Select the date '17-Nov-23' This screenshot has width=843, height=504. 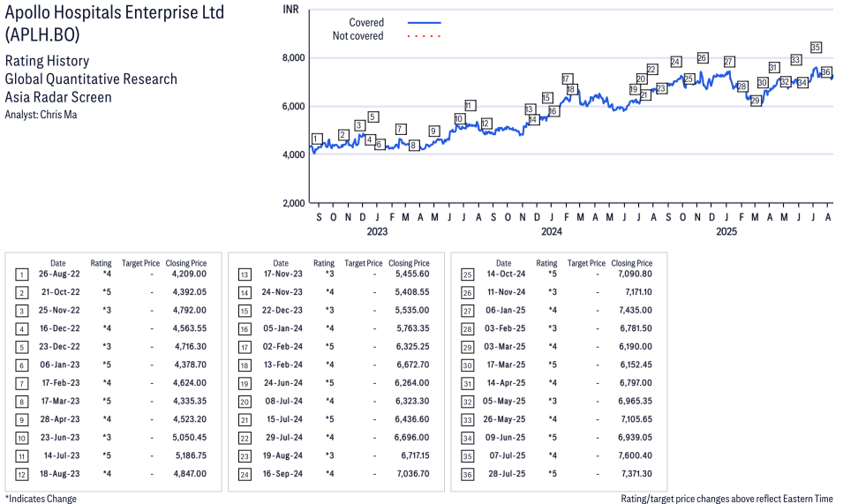coord(282,274)
